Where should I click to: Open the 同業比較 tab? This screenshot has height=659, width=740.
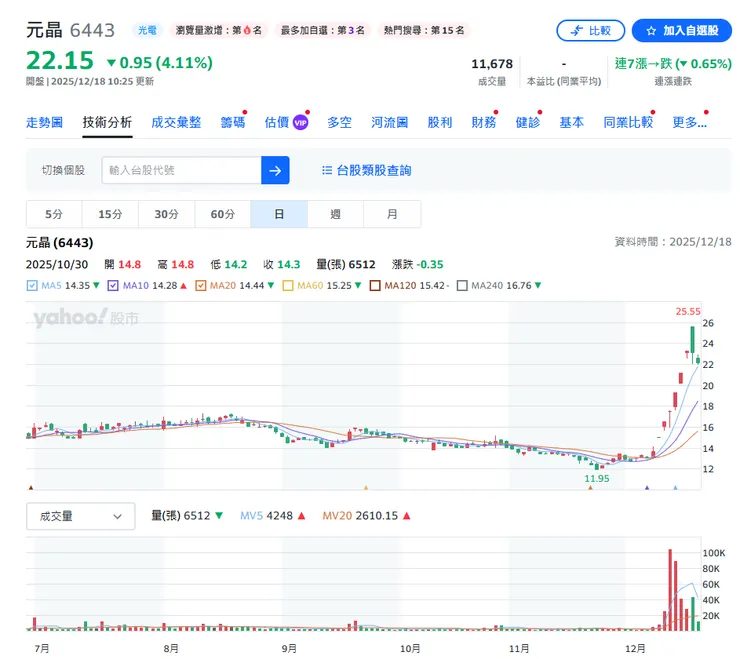(628, 123)
